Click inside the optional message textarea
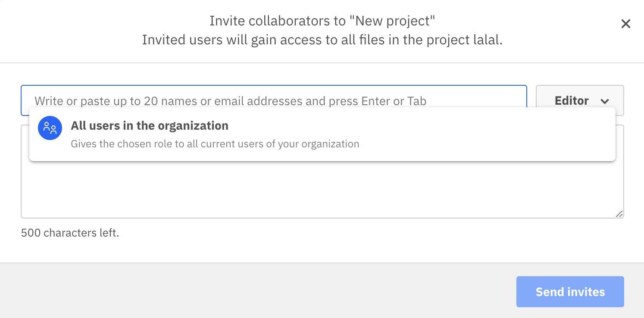Image resolution: width=644 pixels, height=318 pixels. click(302, 190)
